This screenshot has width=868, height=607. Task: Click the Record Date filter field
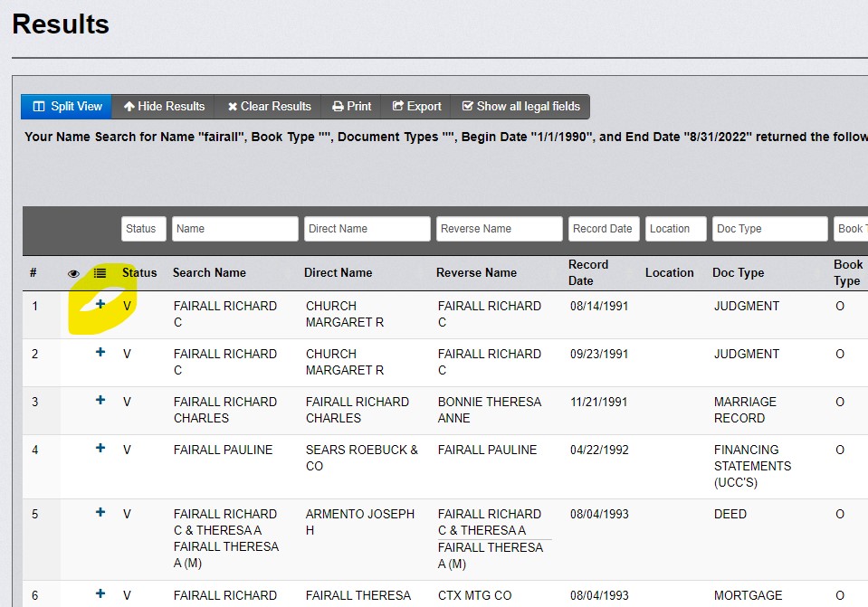pyautogui.click(x=604, y=229)
